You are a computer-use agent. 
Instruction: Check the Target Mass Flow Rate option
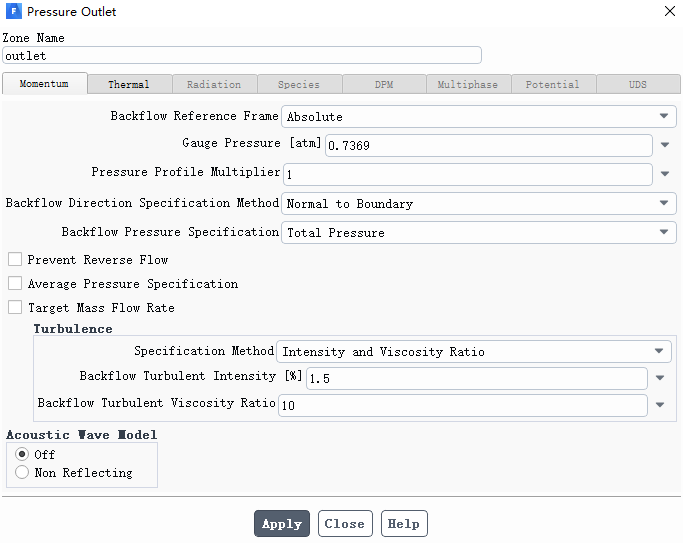tap(15, 308)
